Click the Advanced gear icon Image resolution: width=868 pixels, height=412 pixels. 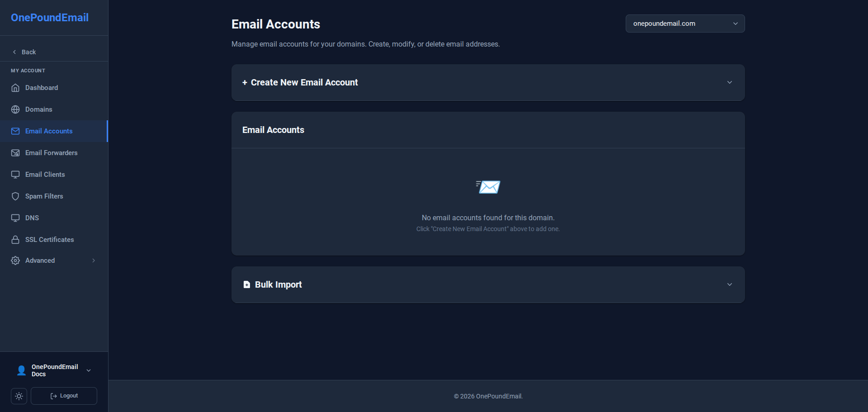tap(15, 260)
